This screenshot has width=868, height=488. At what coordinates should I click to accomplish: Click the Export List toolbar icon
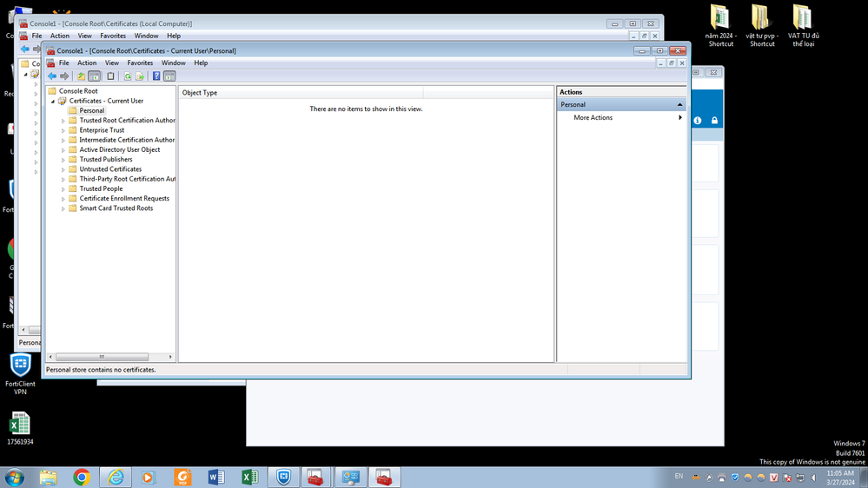[x=140, y=76]
